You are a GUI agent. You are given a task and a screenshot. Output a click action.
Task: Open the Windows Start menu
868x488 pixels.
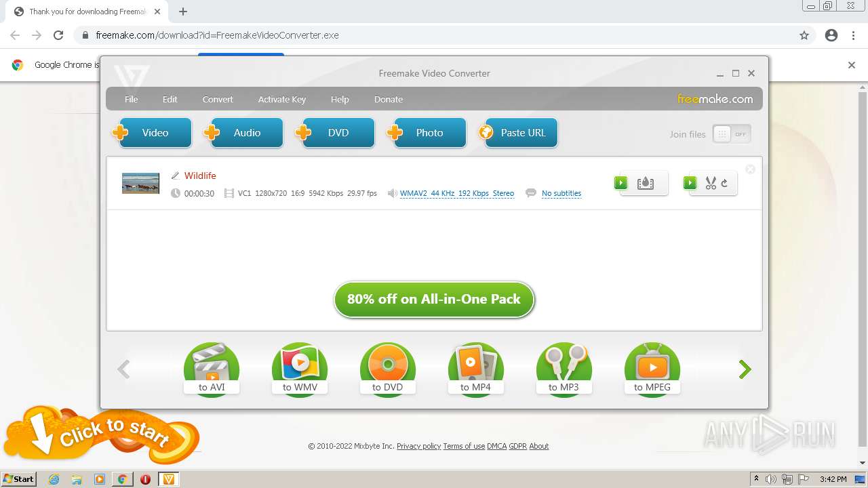pyautogui.click(x=19, y=479)
